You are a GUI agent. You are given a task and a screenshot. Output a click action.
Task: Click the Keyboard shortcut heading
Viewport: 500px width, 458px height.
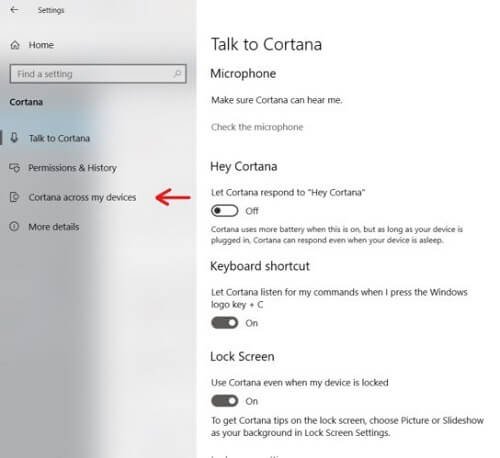point(260,266)
